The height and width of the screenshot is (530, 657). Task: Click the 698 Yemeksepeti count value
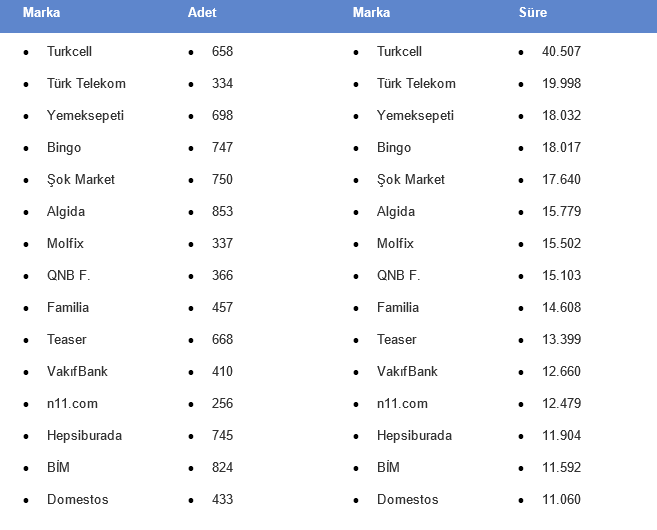coord(222,116)
